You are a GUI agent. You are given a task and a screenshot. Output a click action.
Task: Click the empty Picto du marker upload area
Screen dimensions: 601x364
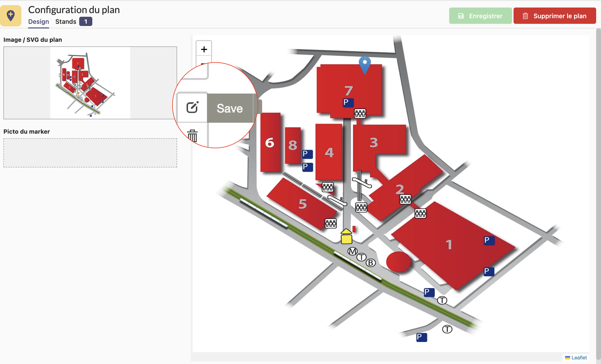point(90,153)
